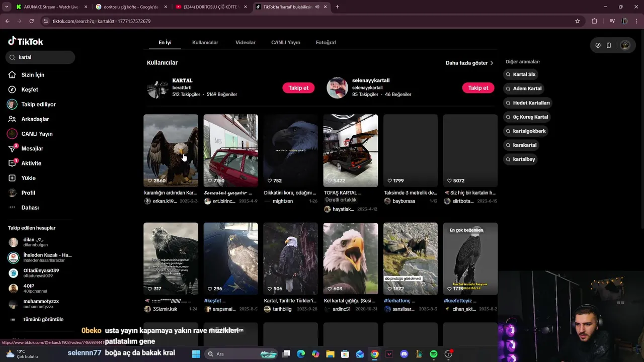Open Profil page

[x=28, y=193]
